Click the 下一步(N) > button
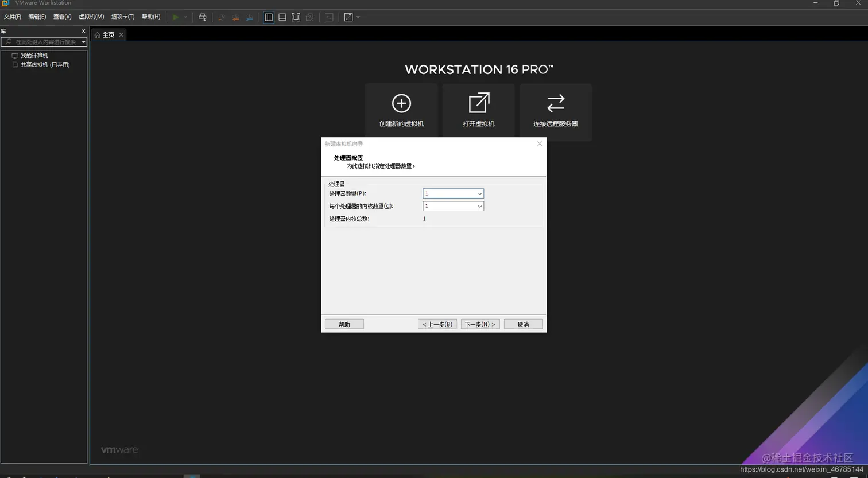Viewport: 868px width, 478px height. 480,324
